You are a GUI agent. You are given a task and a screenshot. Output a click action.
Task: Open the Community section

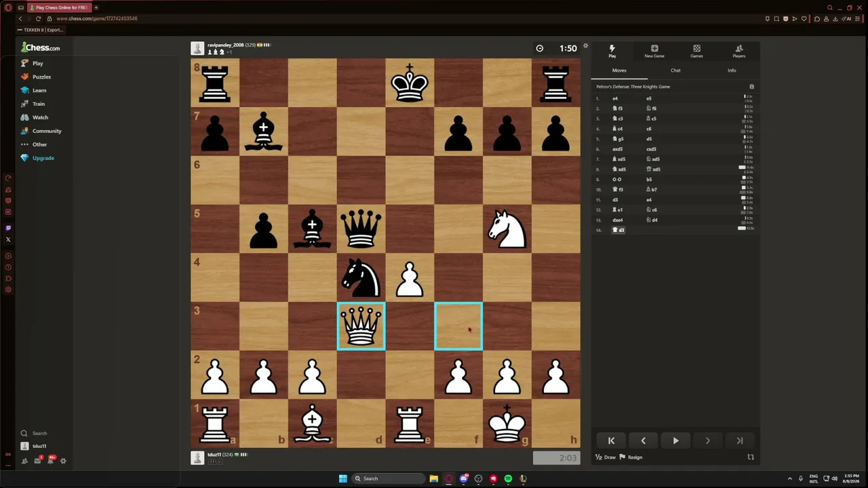[x=41, y=131]
